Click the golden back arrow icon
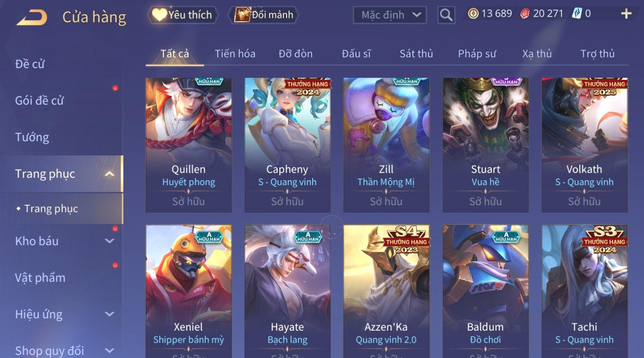Image resolution: width=644 pixels, height=358 pixels. pyautogui.click(x=32, y=18)
